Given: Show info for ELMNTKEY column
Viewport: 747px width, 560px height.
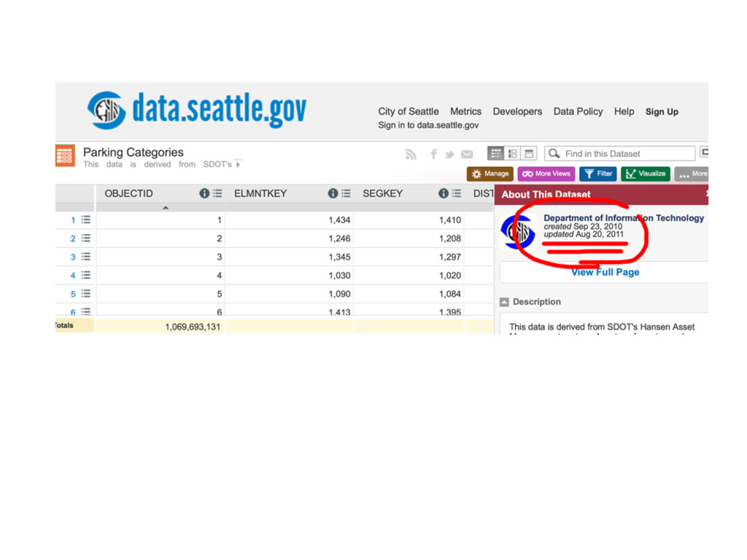Looking at the screenshot, I should 333,193.
